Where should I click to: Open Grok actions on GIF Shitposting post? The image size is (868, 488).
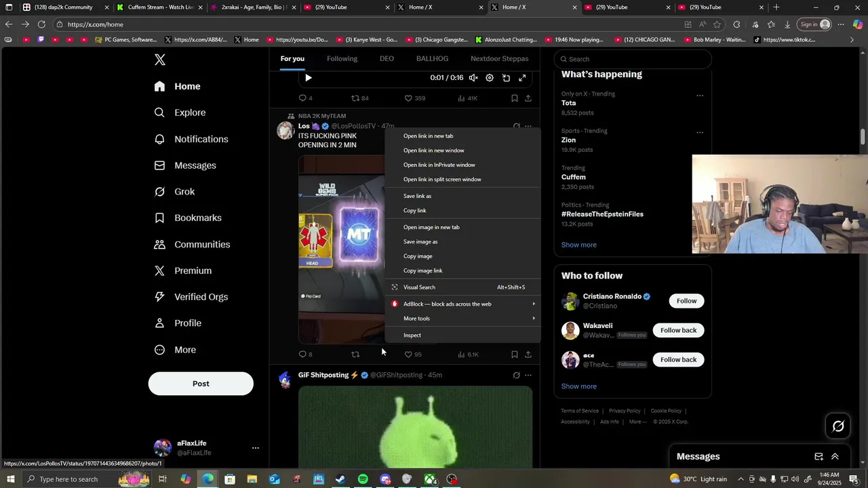(x=516, y=375)
